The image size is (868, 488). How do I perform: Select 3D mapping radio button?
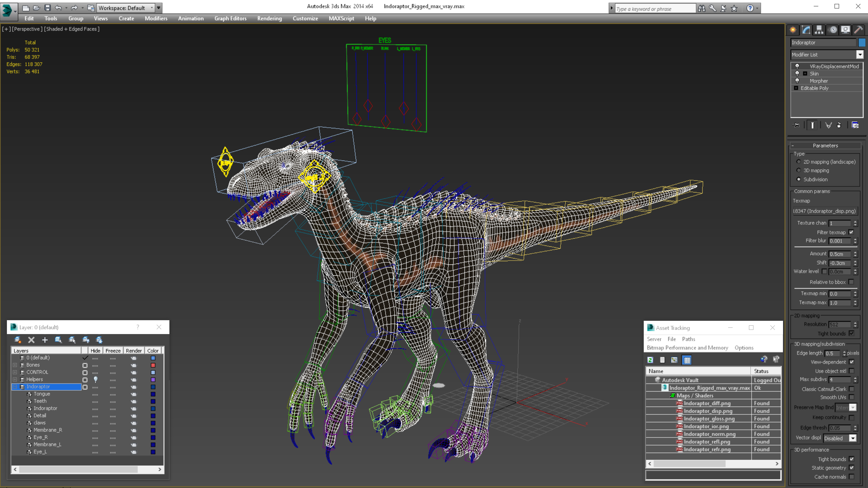point(799,170)
